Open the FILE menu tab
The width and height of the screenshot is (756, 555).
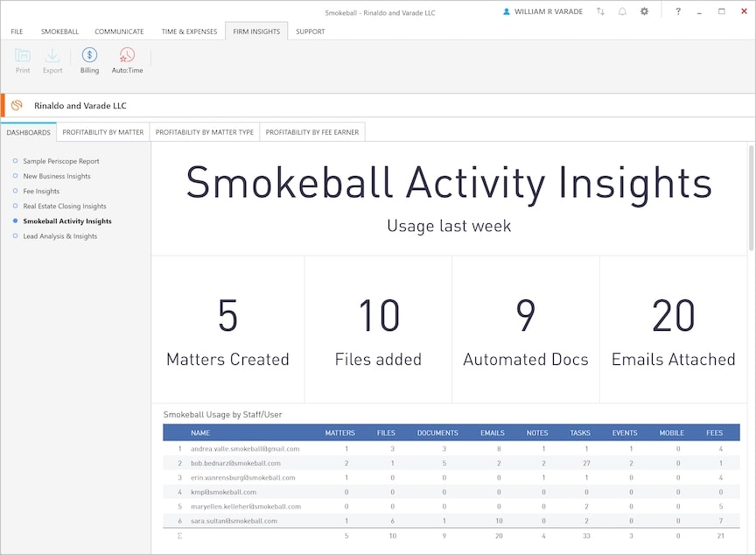pyautogui.click(x=17, y=32)
